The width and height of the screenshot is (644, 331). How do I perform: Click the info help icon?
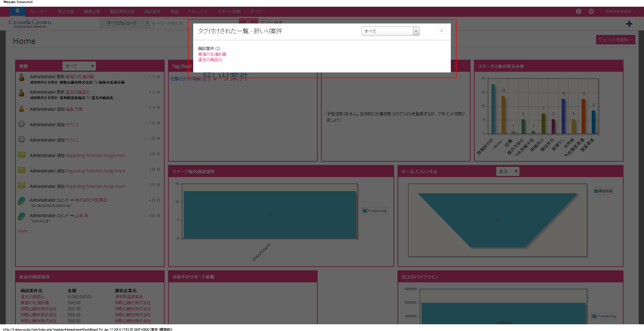coord(579,11)
